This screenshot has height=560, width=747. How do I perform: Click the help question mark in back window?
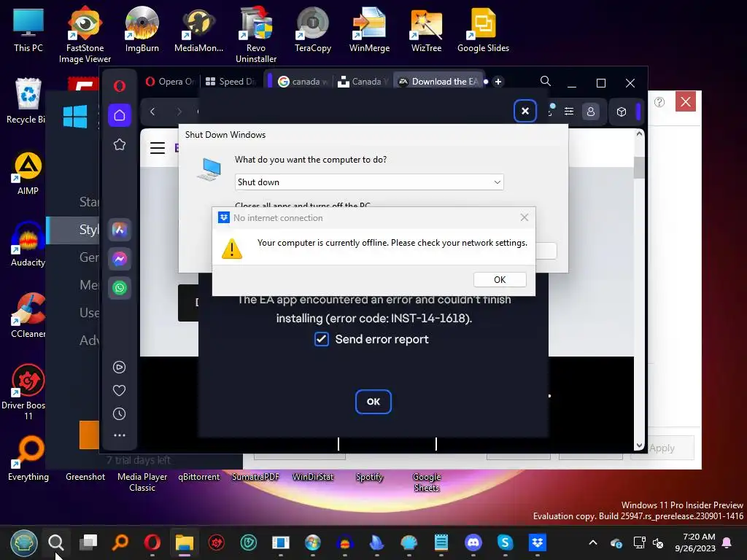659,102
